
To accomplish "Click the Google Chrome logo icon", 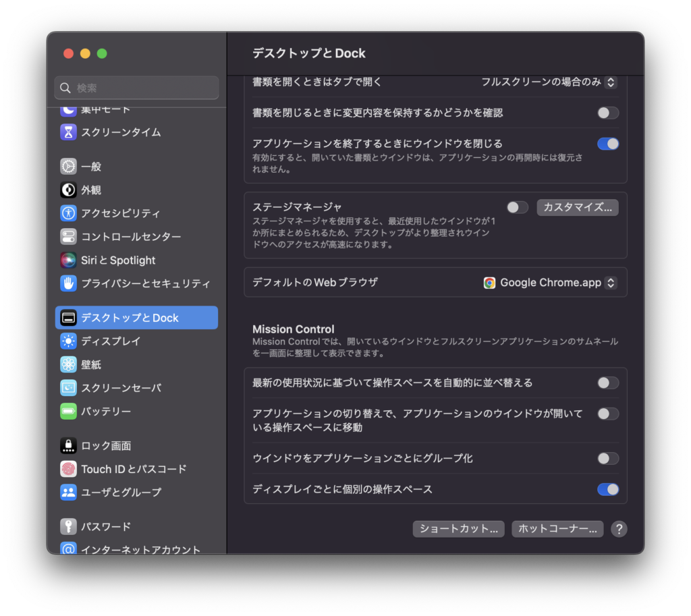I will point(489,283).
